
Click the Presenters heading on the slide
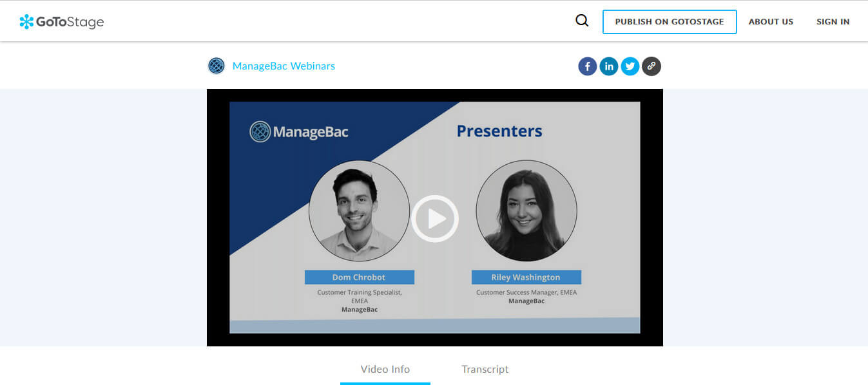pos(499,131)
